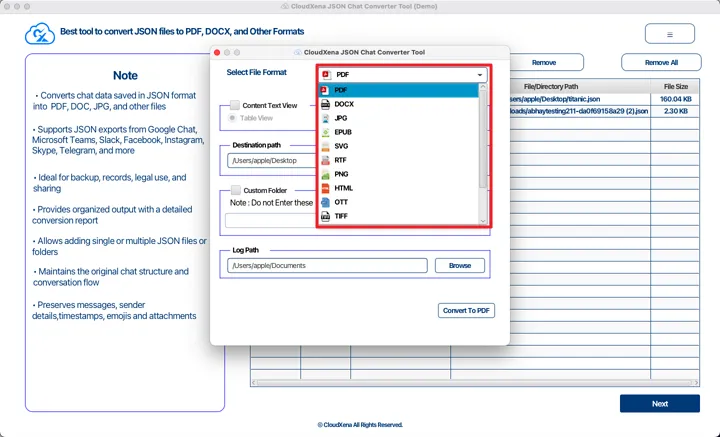Choose the JPG format icon
Viewport: 720px width, 437px height.
coord(326,118)
